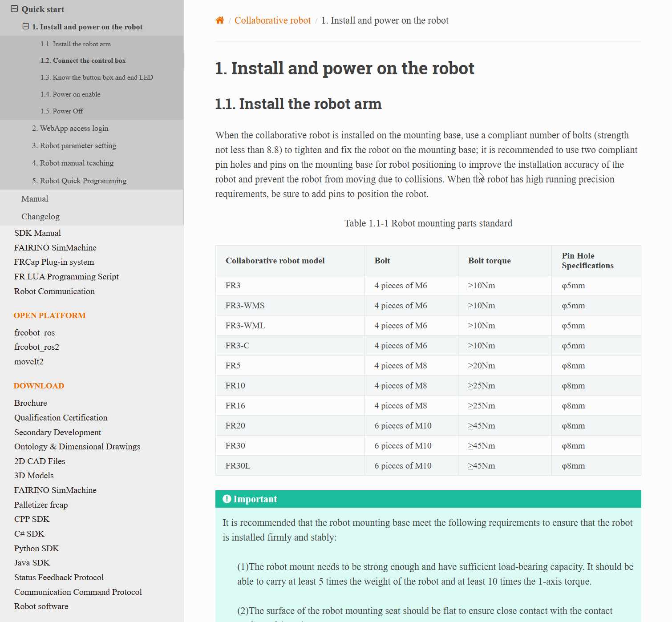Image resolution: width=672 pixels, height=622 pixels.
Task: Click the home icon in breadcrumb
Action: coord(219,20)
